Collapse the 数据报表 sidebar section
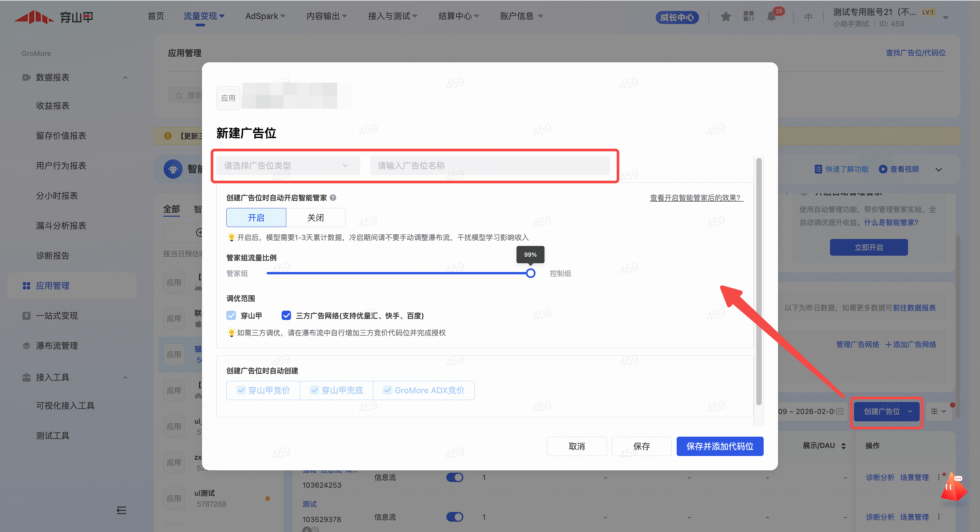This screenshot has height=532, width=980. [x=125, y=78]
